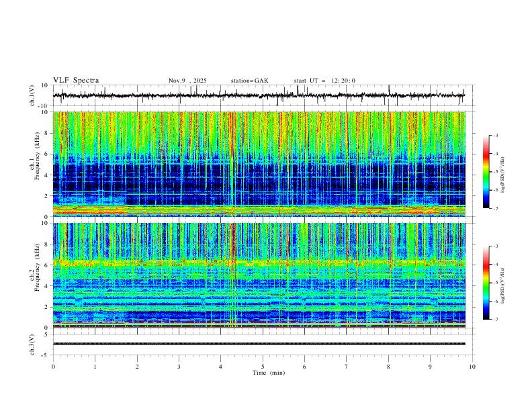This screenshot has height=411, width=532.
Task: Click the lower PSD color scale bar
Action: coord(486,283)
